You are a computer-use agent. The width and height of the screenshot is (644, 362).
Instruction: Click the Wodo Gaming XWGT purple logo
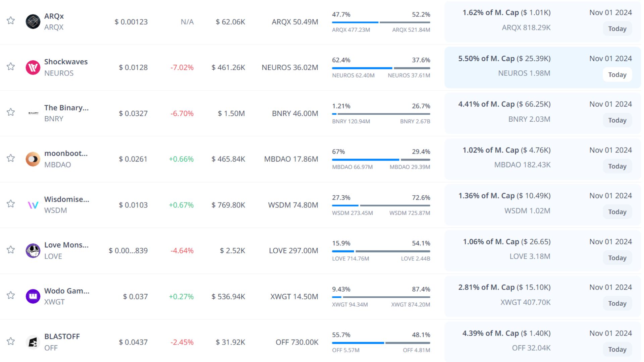click(x=33, y=296)
